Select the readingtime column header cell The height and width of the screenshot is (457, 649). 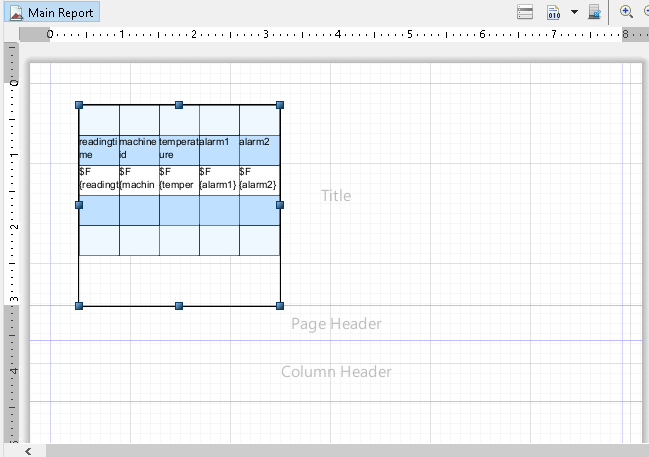point(98,149)
